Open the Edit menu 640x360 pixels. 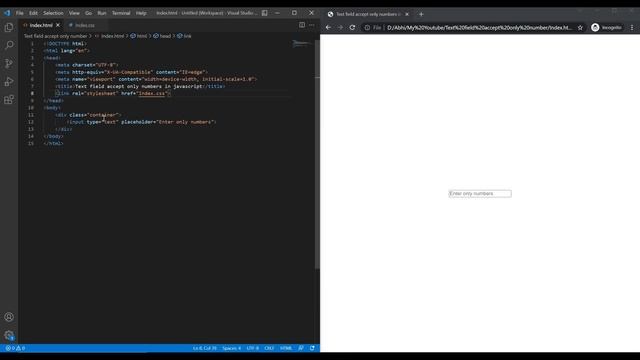point(33,13)
